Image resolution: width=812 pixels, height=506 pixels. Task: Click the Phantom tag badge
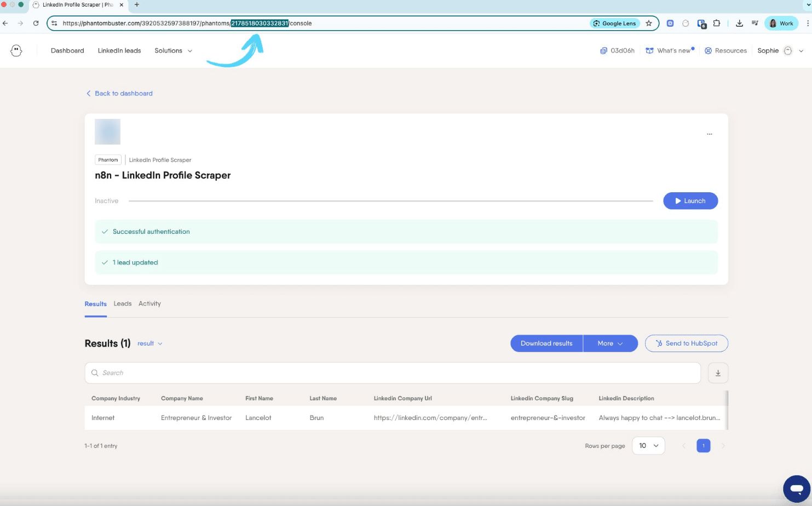pyautogui.click(x=108, y=160)
